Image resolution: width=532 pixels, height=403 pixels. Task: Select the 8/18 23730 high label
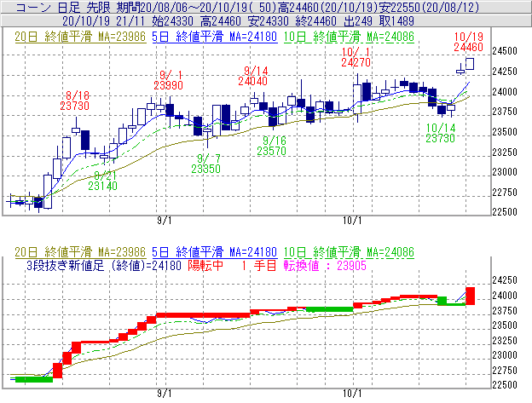(x=75, y=101)
